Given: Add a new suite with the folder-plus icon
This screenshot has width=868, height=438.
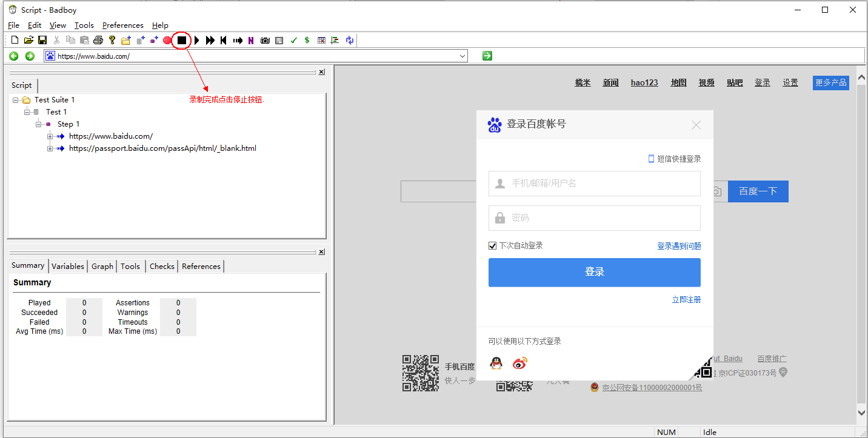Looking at the screenshot, I should (x=126, y=40).
